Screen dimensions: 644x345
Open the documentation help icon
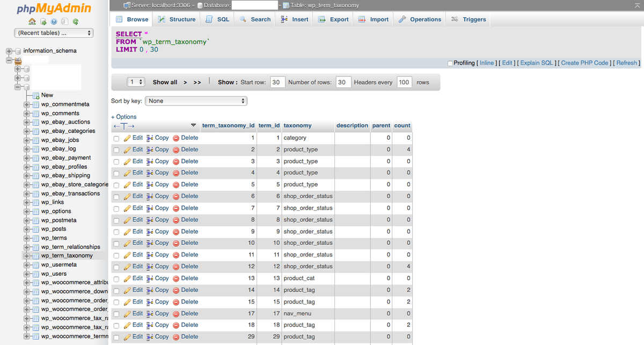pyautogui.click(x=54, y=21)
